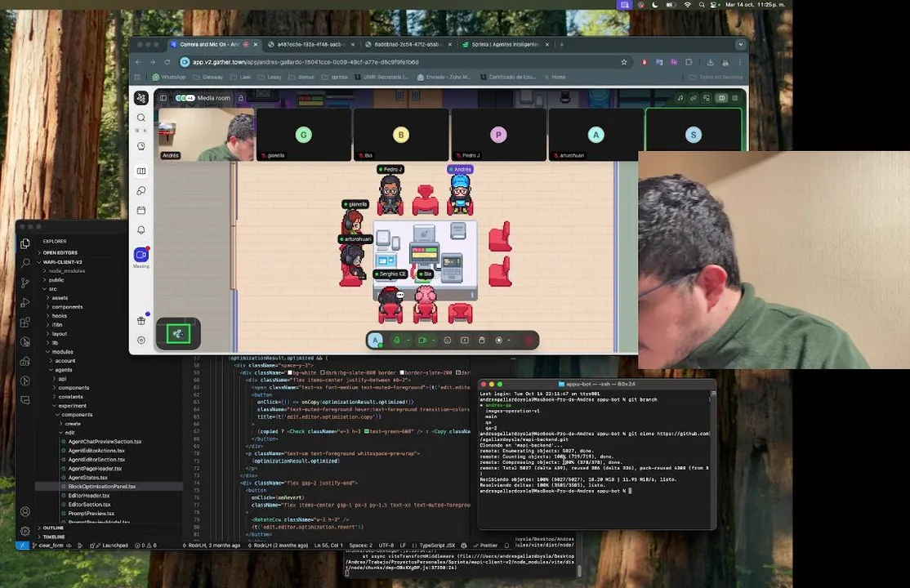Open VS Code Manage gear icon
Screen dimensions: 910x588
(x=25, y=531)
